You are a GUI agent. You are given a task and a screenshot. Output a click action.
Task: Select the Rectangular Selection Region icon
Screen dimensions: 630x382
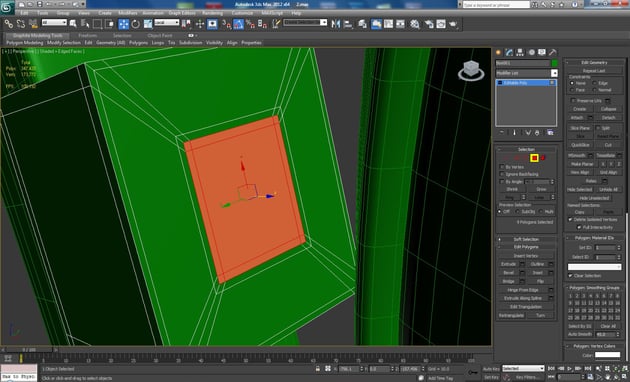click(x=97, y=24)
